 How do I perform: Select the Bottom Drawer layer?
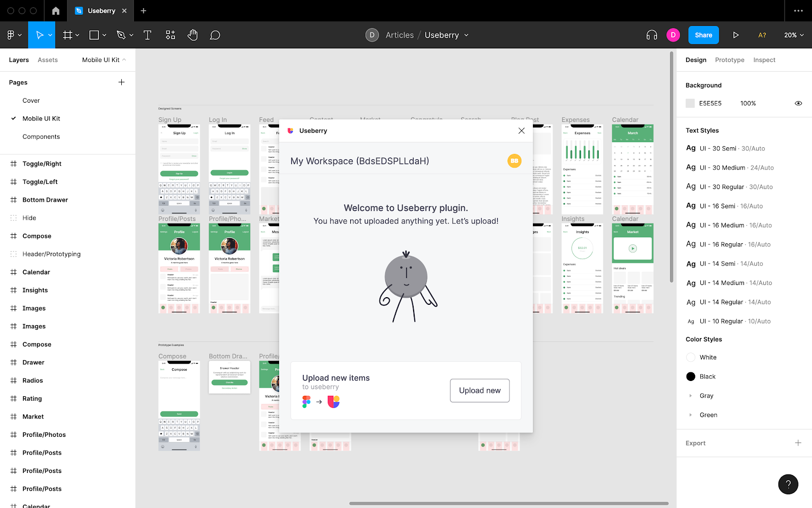45,200
